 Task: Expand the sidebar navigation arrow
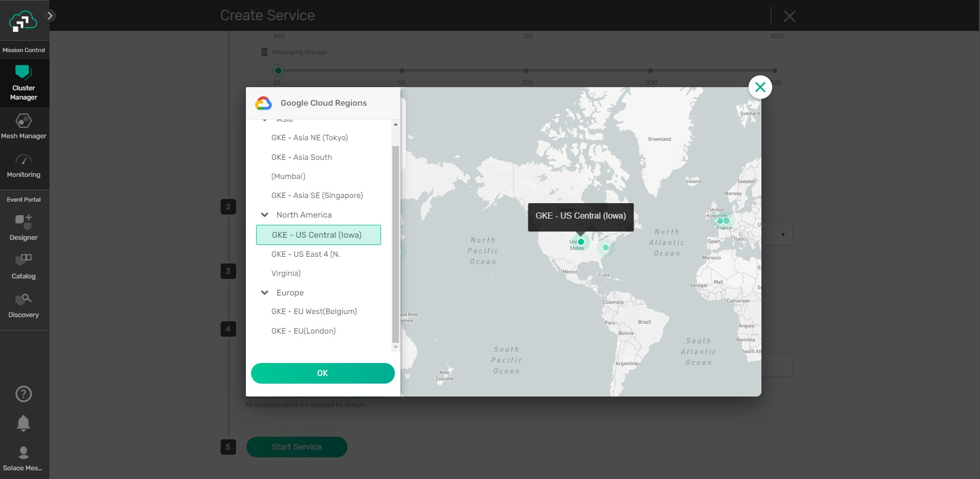click(50, 15)
